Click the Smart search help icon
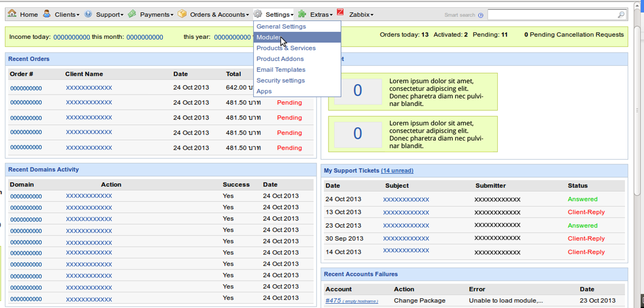Viewport: 644px width, 308px height. [481, 15]
